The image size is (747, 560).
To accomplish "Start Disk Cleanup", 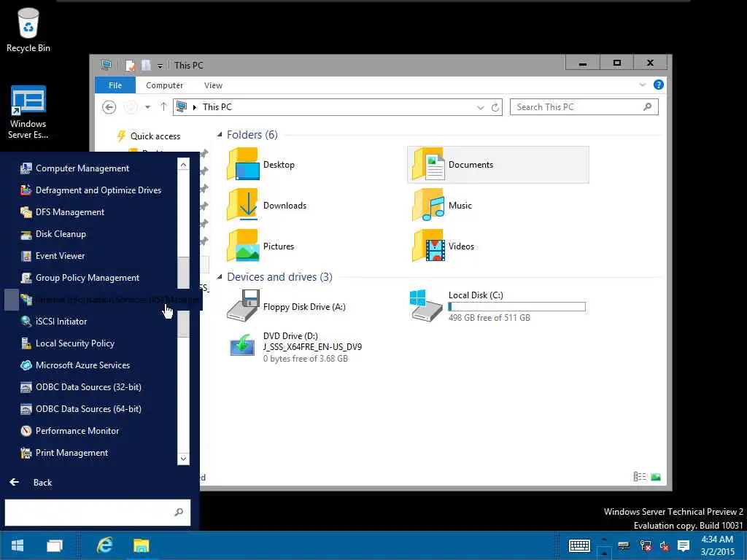I will coord(90,234).
